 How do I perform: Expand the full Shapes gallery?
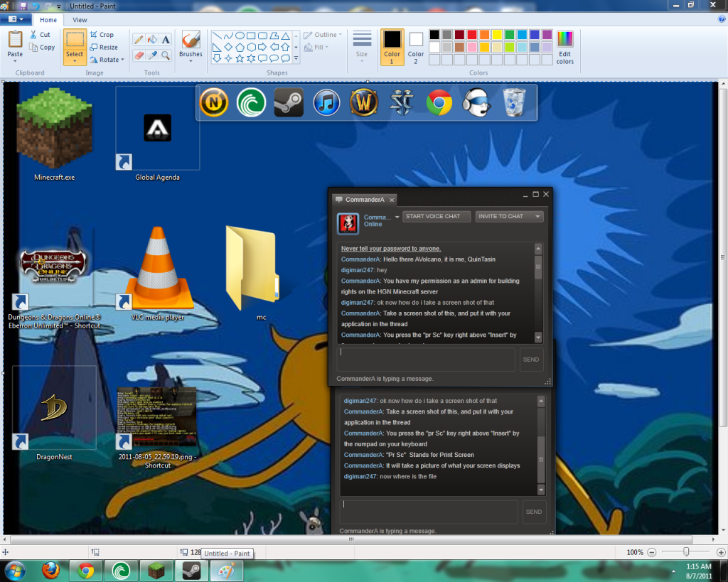click(296, 59)
